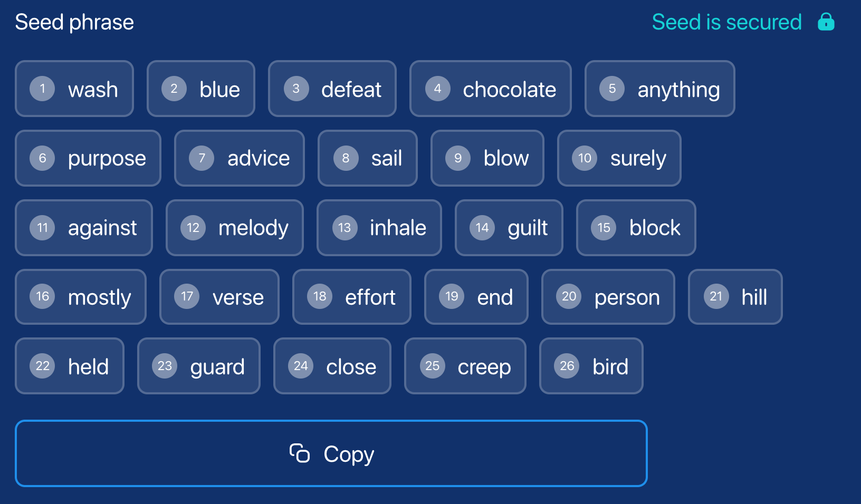The image size is (861, 504).
Task: Select seed word 1 'wash'
Action: [74, 89]
